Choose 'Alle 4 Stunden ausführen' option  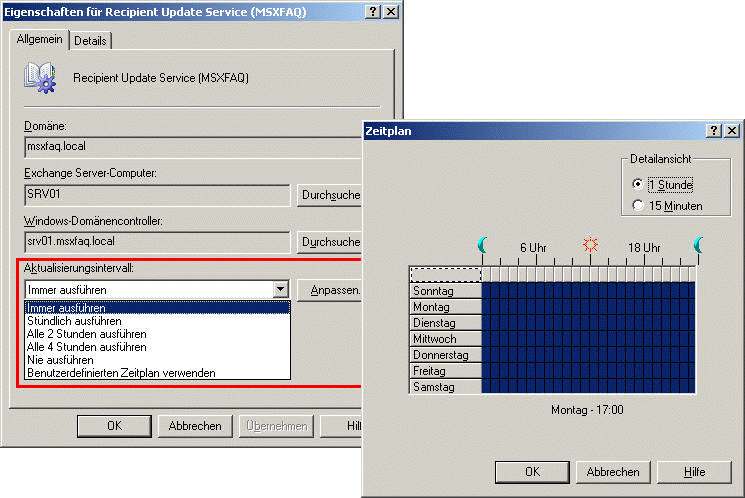pyautogui.click(x=157, y=347)
